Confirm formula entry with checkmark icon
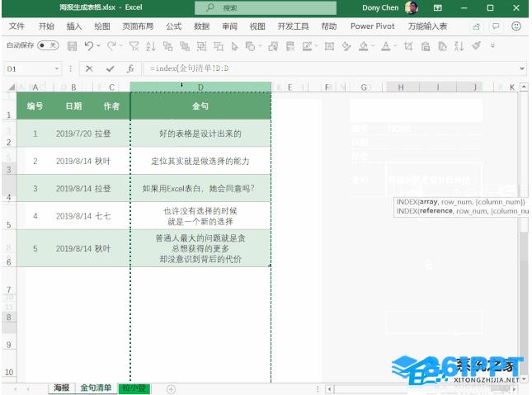Screen dimensions: 532x395 coord(110,69)
